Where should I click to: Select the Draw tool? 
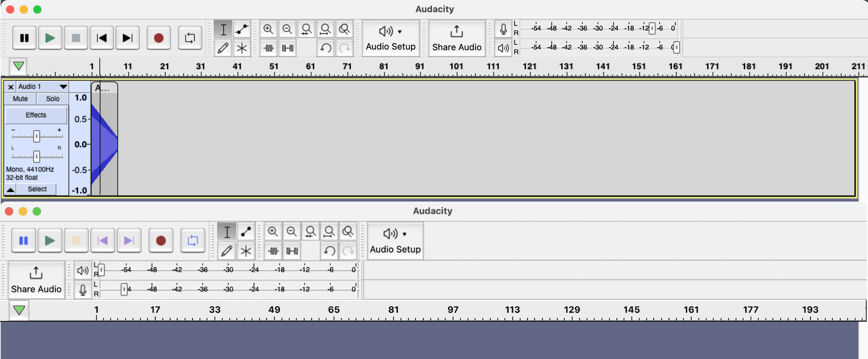223,48
